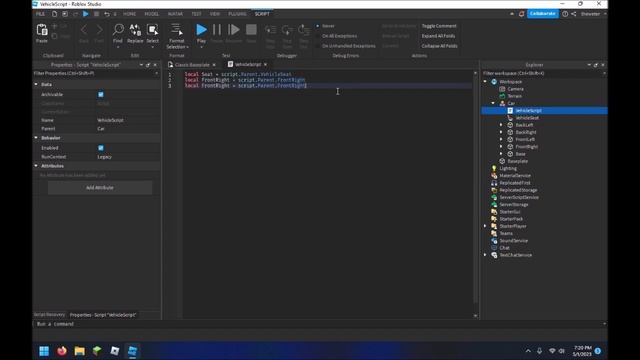Image resolution: width=640 pixels, height=360 pixels.
Task: Click Expand All Folds action
Action: coord(438,36)
